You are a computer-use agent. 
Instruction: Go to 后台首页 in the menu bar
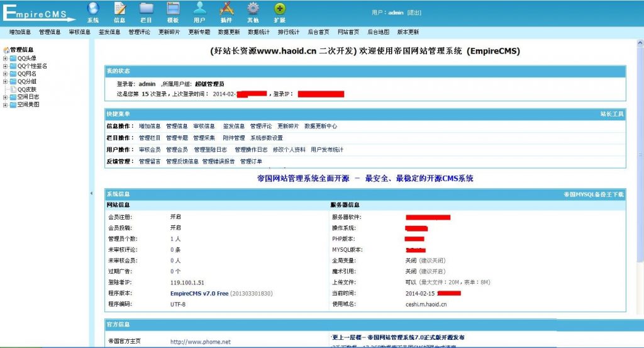pos(318,32)
